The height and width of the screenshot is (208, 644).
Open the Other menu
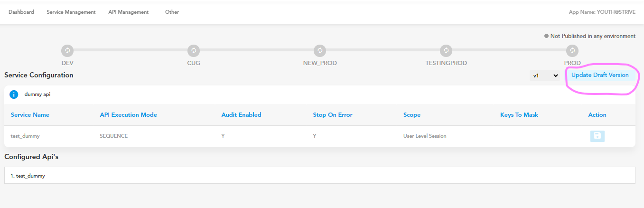click(x=172, y=12)
